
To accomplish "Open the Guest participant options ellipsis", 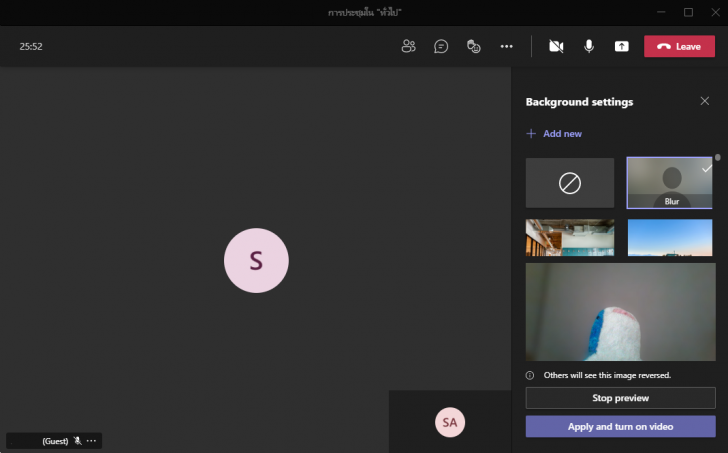I will 91,441.
